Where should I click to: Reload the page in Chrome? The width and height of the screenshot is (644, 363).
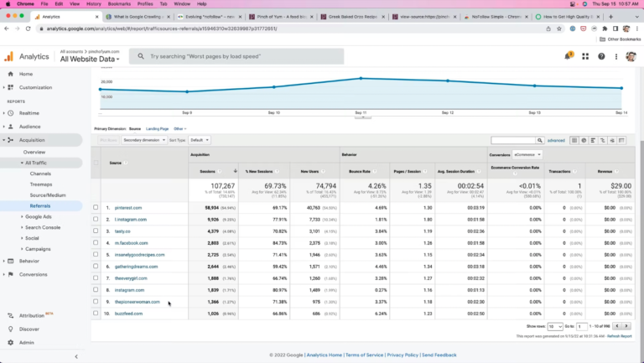(28, 29)
